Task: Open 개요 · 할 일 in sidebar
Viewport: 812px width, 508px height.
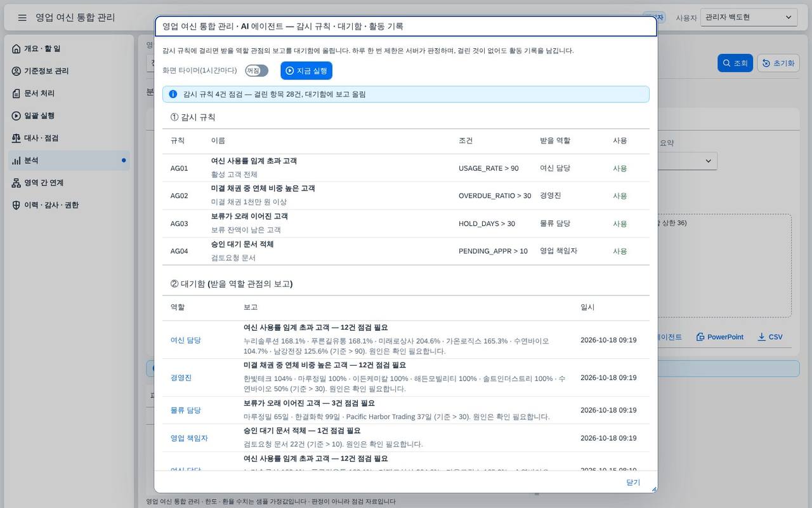Action: [x=69, y=48]
